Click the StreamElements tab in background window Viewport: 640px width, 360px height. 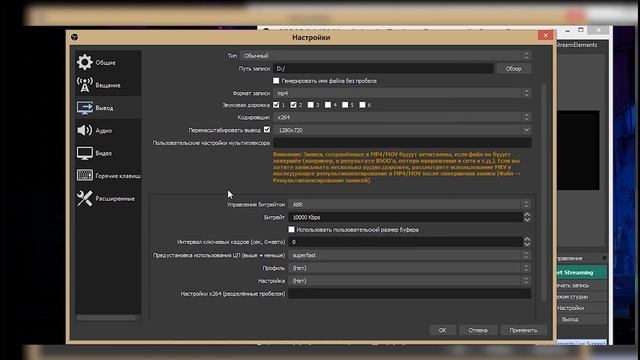click(576, 45)
